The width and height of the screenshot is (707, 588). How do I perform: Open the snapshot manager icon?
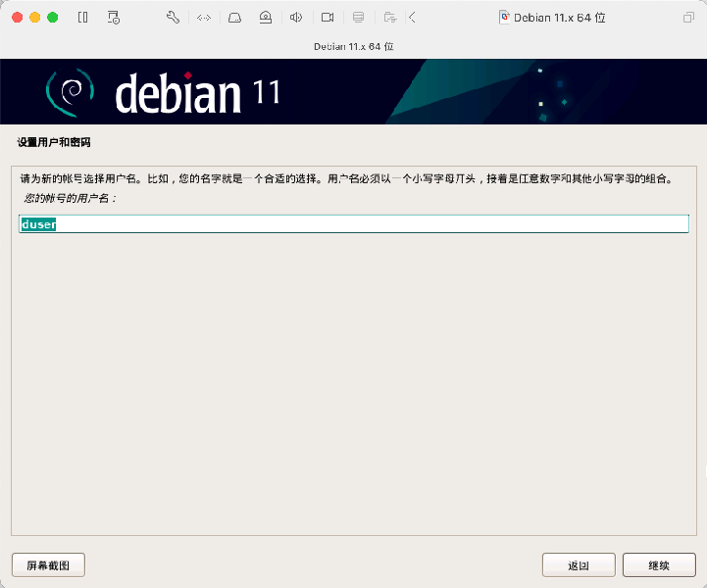pos(113,18)
